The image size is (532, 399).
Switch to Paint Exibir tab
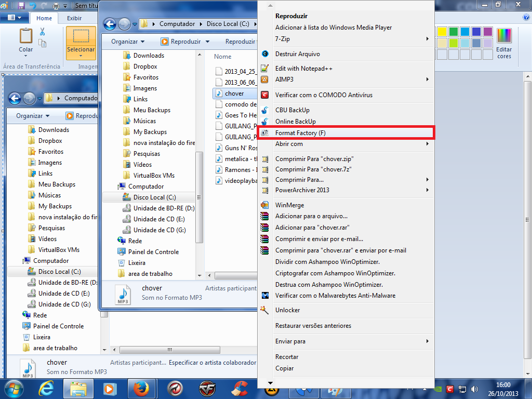tap(74, 18)
